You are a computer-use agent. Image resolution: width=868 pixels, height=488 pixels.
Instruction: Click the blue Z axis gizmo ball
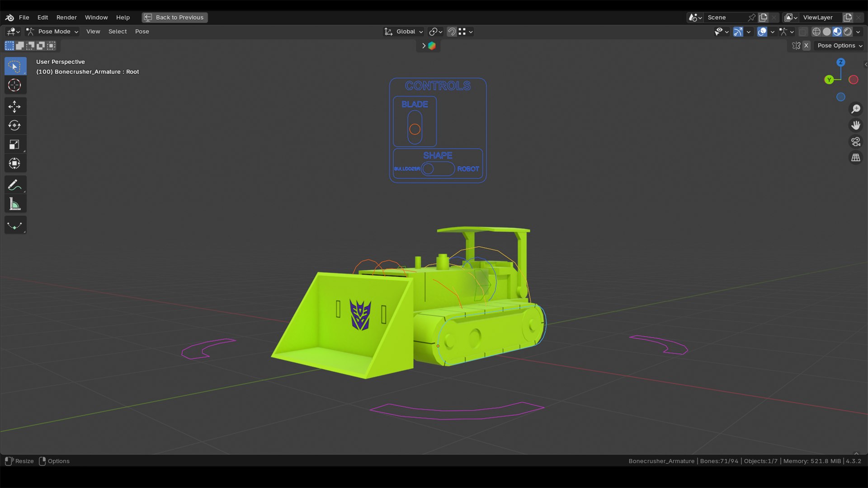point(841,62)
